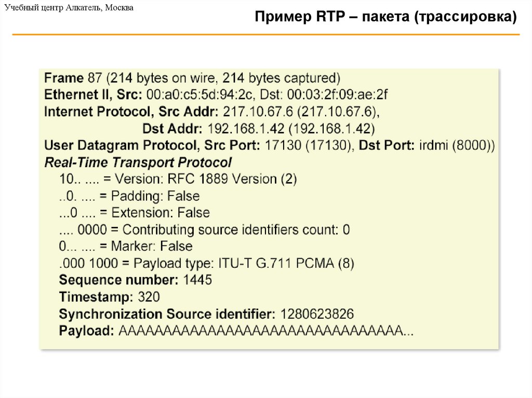
Task: Click the "Учебный центр Алкатель, Москва" header text
Action: [x=69, y=9]
